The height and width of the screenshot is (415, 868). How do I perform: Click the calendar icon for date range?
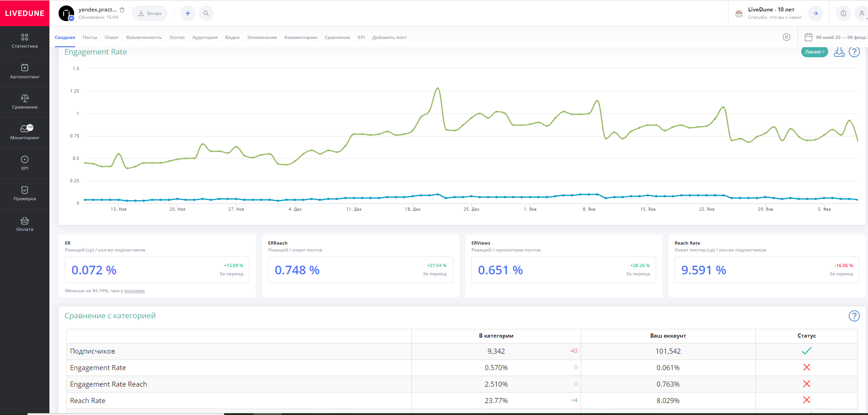(809, 37)
